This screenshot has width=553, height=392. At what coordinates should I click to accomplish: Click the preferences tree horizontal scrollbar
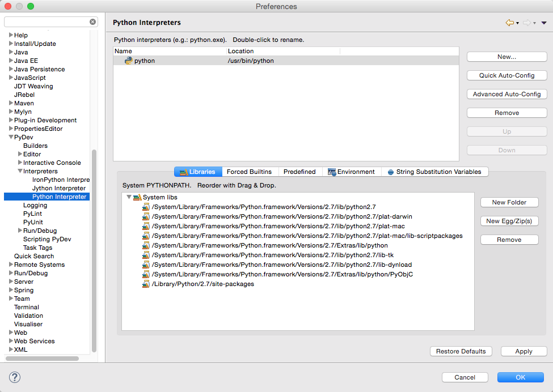pos(43,359)
